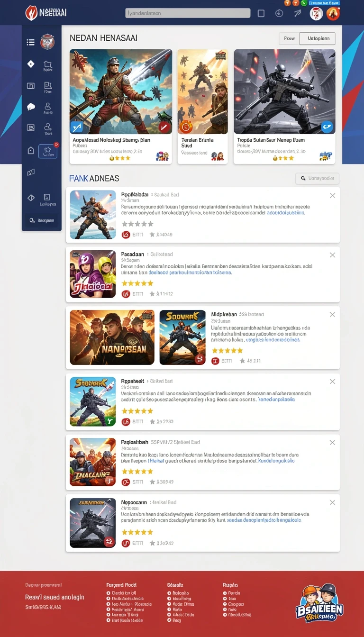Set star rating in Pacadaan row
This screenshot has width=364, height=637.
(137, 283)
